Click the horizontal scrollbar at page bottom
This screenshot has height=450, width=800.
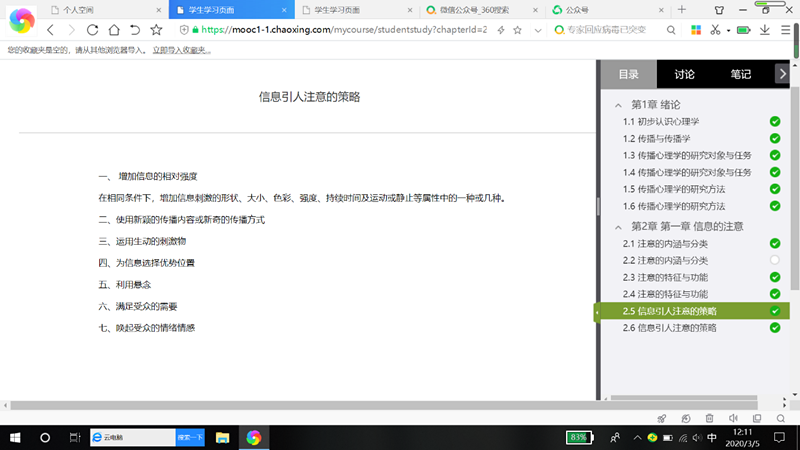[300, 403]
